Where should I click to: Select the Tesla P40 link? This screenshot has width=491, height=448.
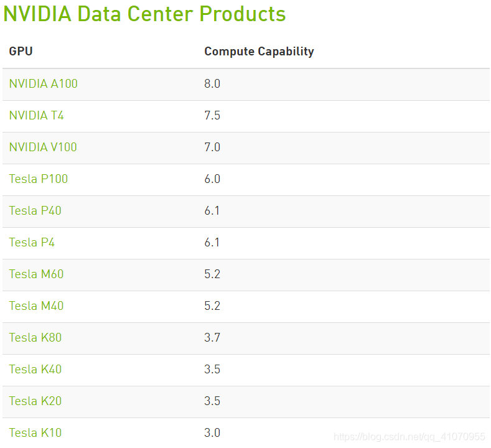point(35,210)
